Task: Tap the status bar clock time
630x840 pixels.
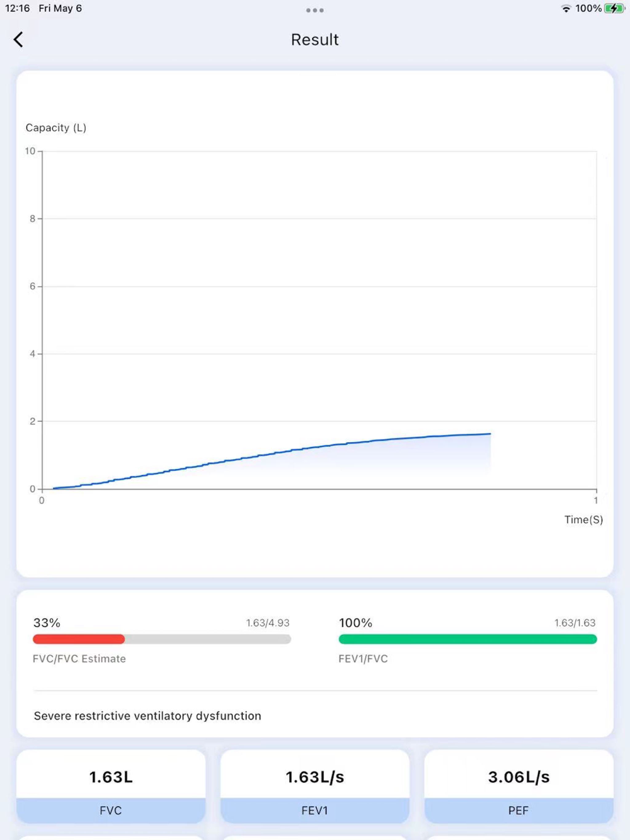Action: (18, 9)
